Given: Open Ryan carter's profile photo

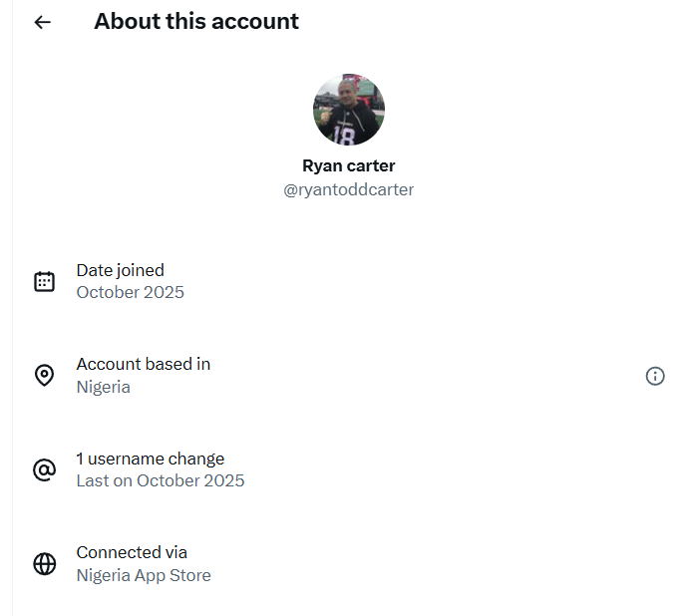Looking at the screenshot, I should [x=349, y=110].
